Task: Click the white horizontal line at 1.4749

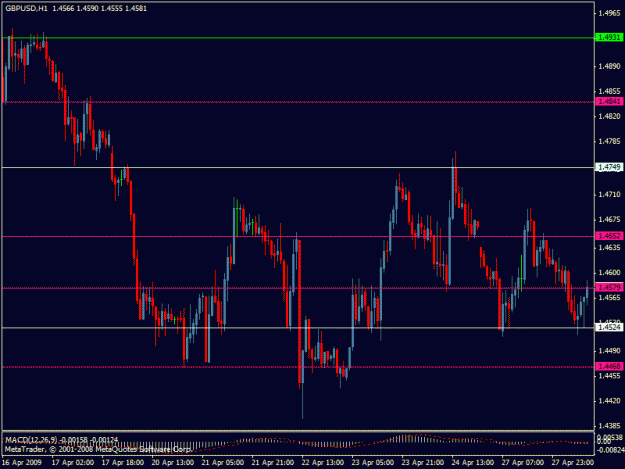Action: coord(298,167)
